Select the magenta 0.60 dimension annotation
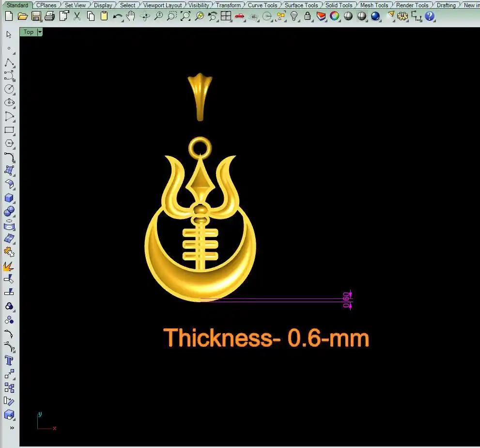The width and height of the screenshot is (480, 448). pos(346,299)
